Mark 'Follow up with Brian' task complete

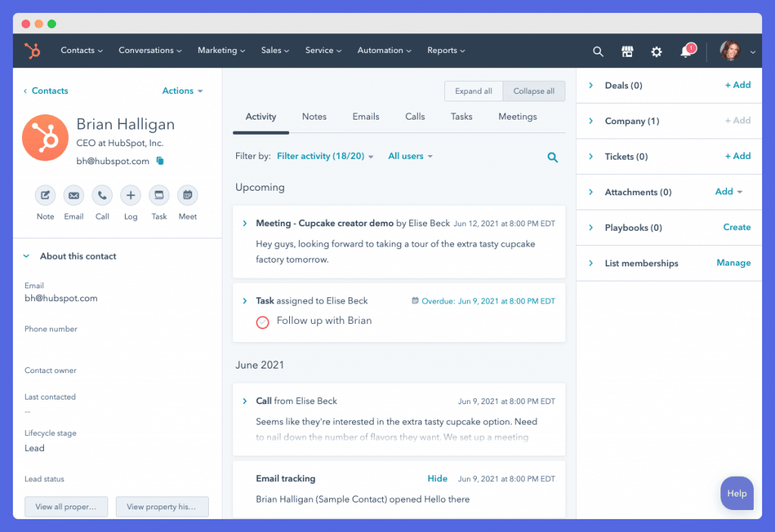(x=263, y=322)
